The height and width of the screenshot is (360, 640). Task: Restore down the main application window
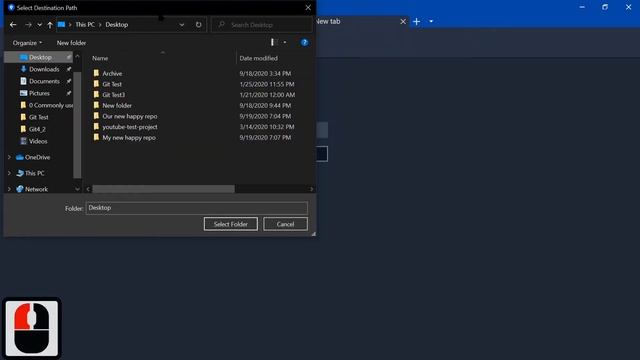point(605,7)
